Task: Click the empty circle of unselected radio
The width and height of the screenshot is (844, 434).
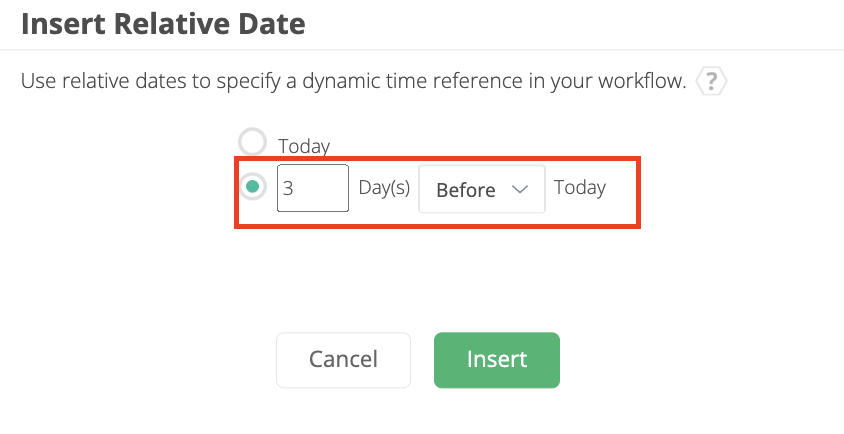Action: 253,142
